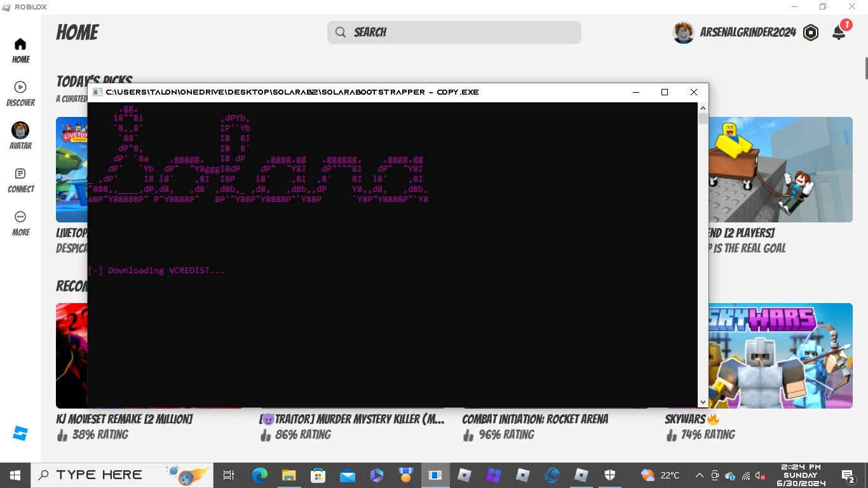
Task: Click the Roblox search field
Action: (x=454, y=32)
